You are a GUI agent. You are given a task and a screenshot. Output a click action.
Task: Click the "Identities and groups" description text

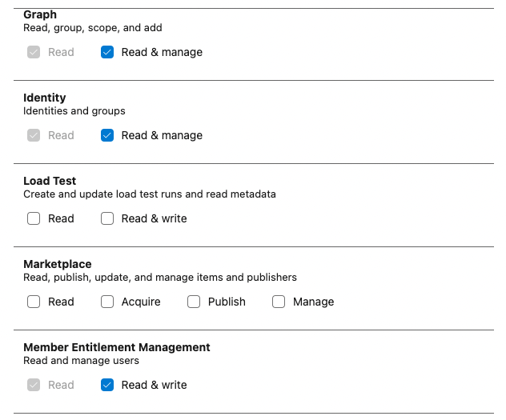[x=74, y=111]
